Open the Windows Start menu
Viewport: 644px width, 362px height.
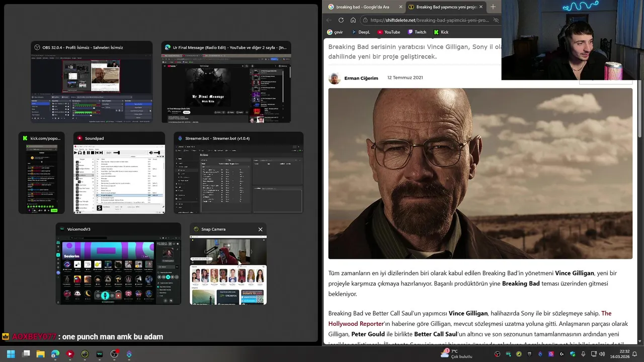[11, 354]
